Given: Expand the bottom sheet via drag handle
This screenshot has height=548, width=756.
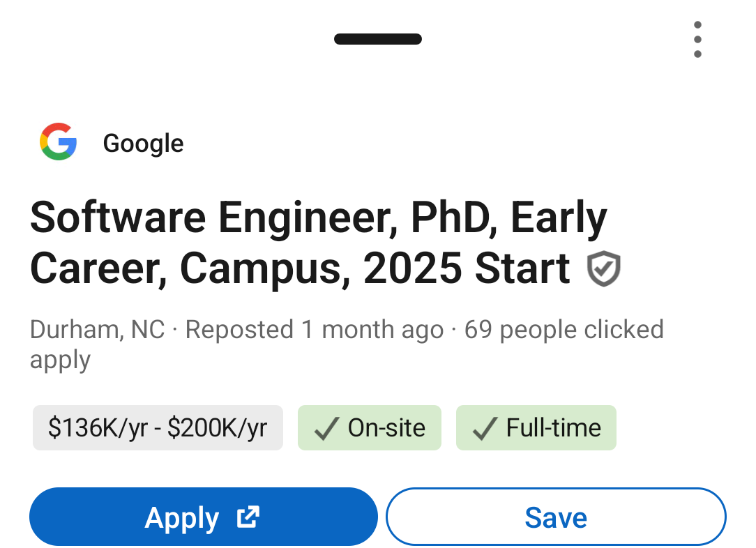Looking at the screenshot, I should [x=377, y=39].
